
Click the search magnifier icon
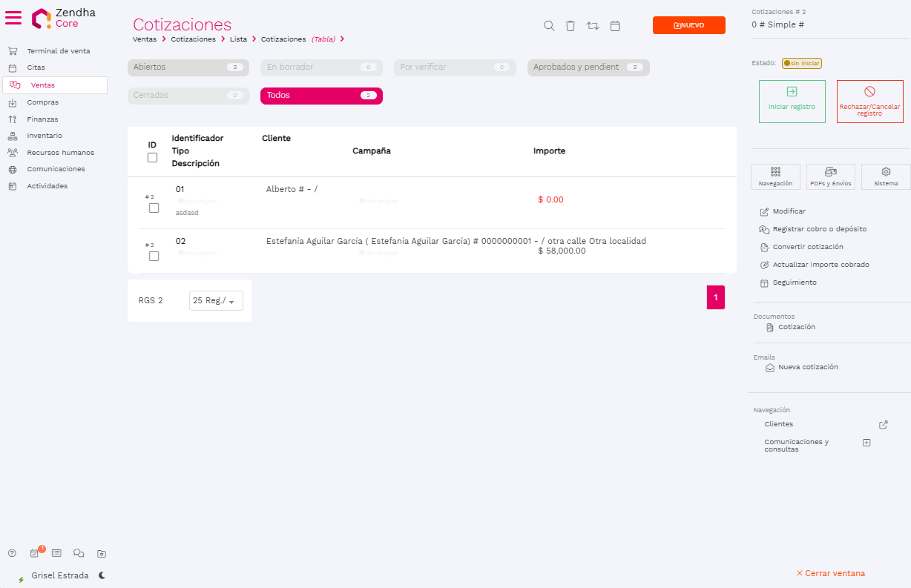549,26
